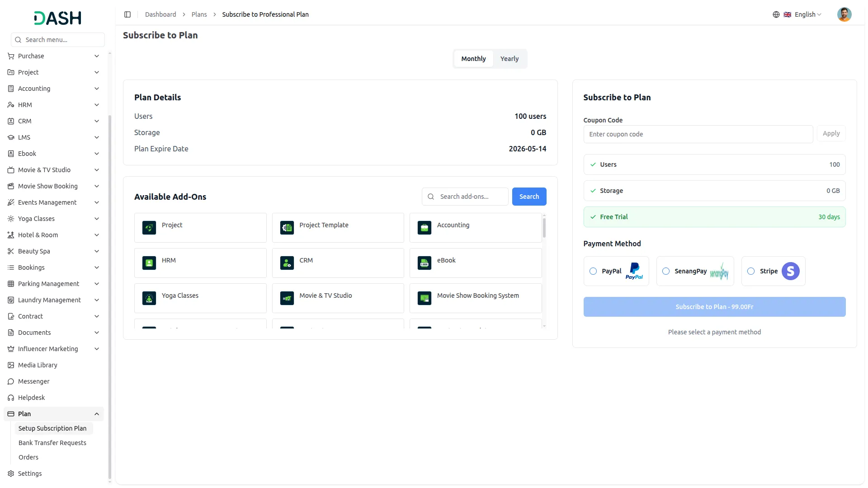Viewport: 868px width, 488px height.
Task: Switch to Monthly billing tab
Action: pyautogui.click(x=473, y=59)
